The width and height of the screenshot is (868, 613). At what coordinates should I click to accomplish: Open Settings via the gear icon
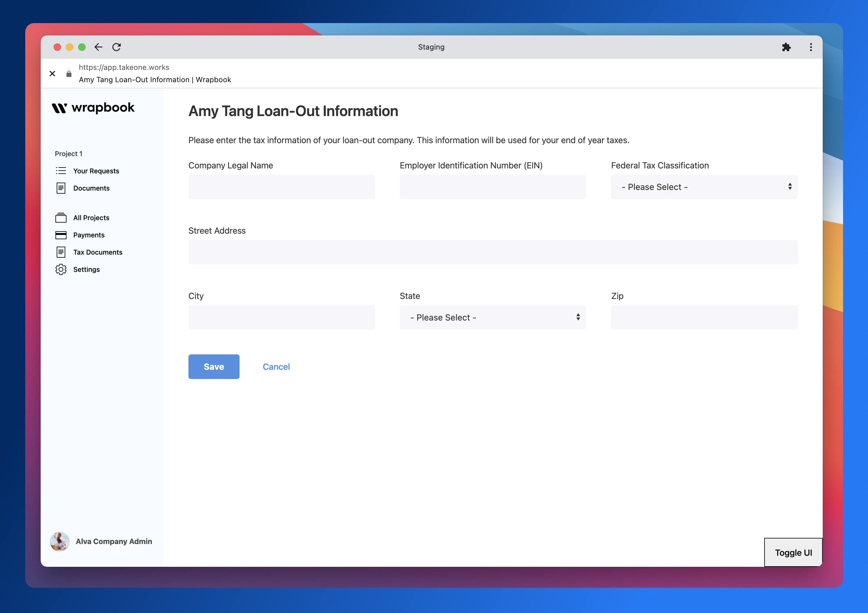60,269
